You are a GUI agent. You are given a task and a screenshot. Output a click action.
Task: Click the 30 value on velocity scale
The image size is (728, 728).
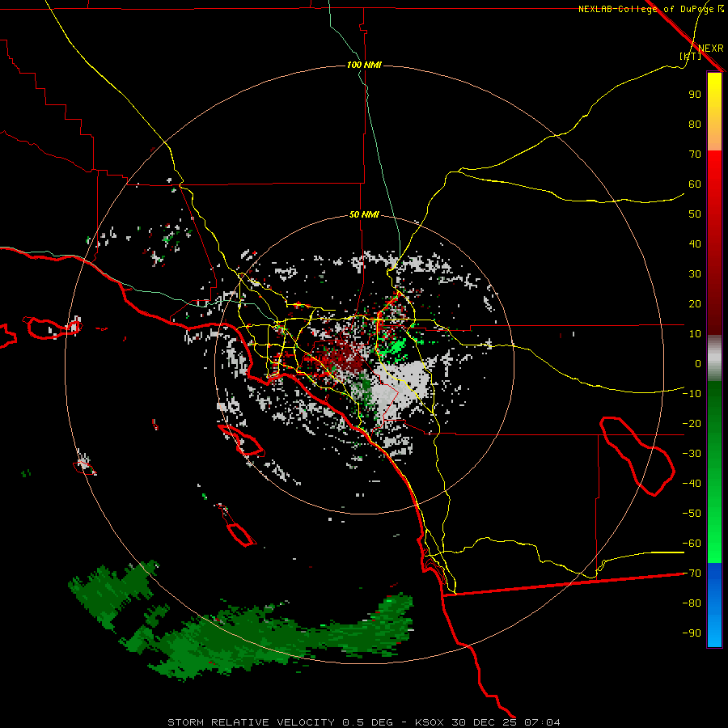pyautogui.click(x=695, y=274)
